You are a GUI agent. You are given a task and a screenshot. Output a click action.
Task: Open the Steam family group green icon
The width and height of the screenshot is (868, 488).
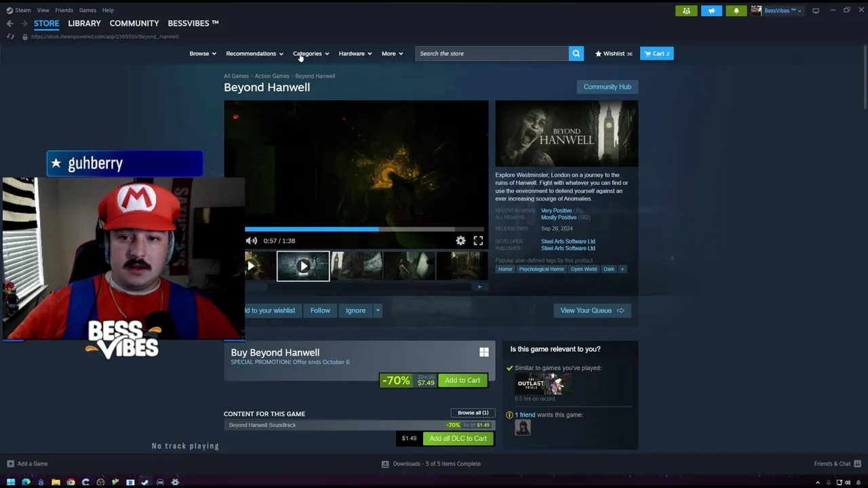point(686,11)
